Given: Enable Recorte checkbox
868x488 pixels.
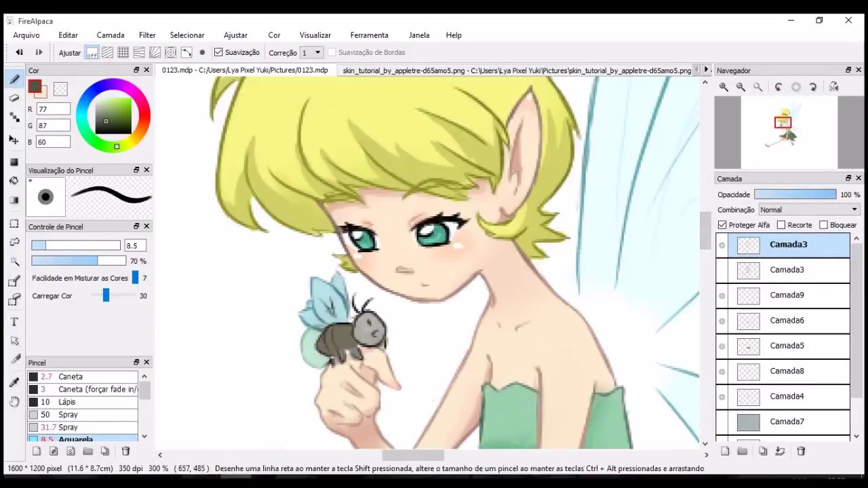Looking at the screenshot, I should click(x=781, y=225).
